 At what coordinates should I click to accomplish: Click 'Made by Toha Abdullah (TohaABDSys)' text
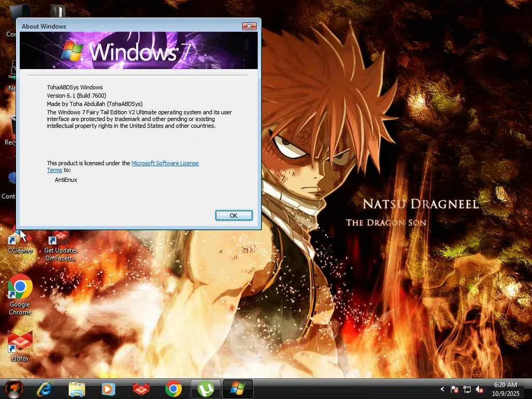click(x=95, y=104)
